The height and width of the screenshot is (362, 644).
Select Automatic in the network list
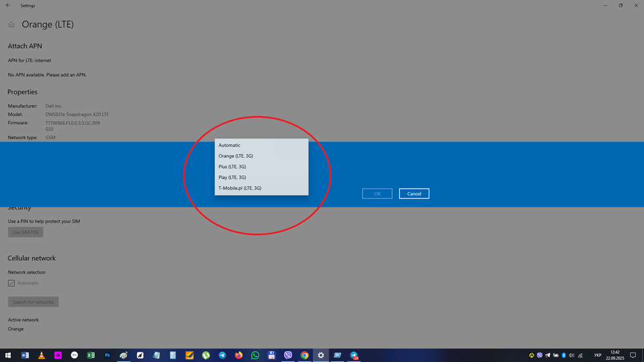point(261,146)
